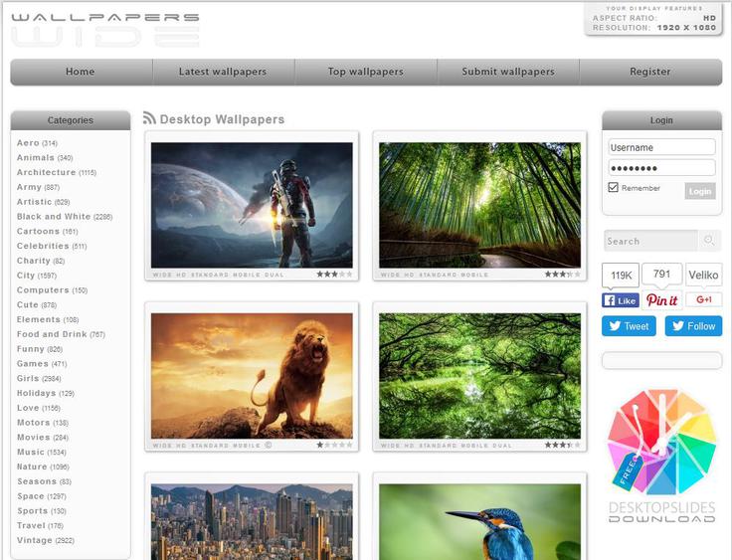The height and width of the screenshot is (560, 732).
Task: Click the Pin it Pinterest button
Action: 662,300
